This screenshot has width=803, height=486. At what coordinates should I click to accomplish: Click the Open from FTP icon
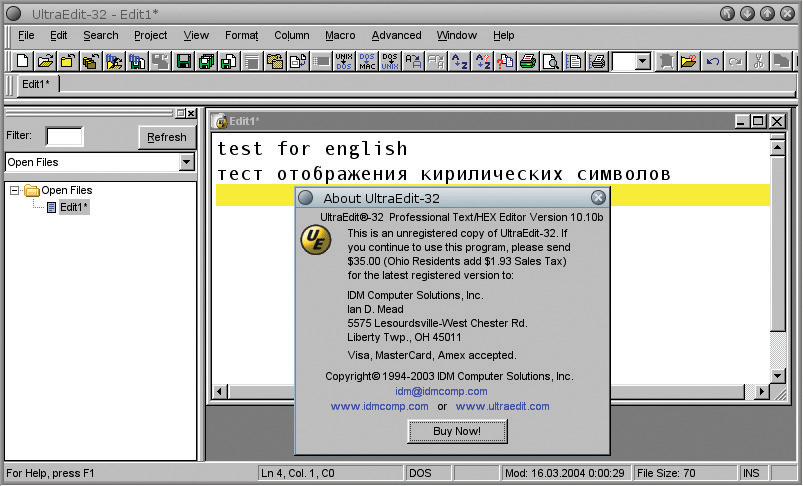[x=114, y=62]
